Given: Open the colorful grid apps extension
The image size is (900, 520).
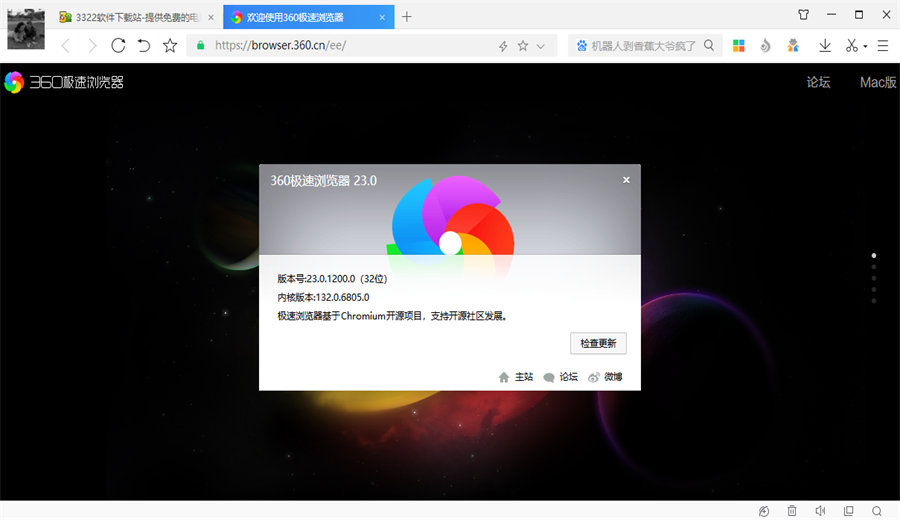Looking at the screenshot, I should 739,45.
